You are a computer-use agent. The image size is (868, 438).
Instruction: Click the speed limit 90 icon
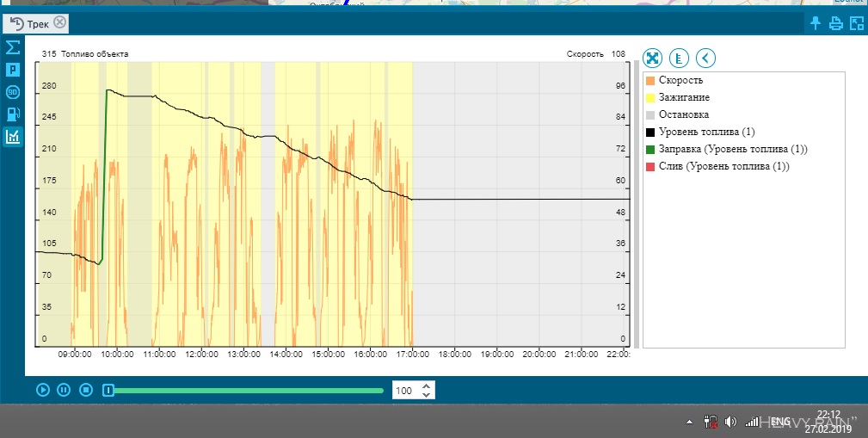point(13,92)
